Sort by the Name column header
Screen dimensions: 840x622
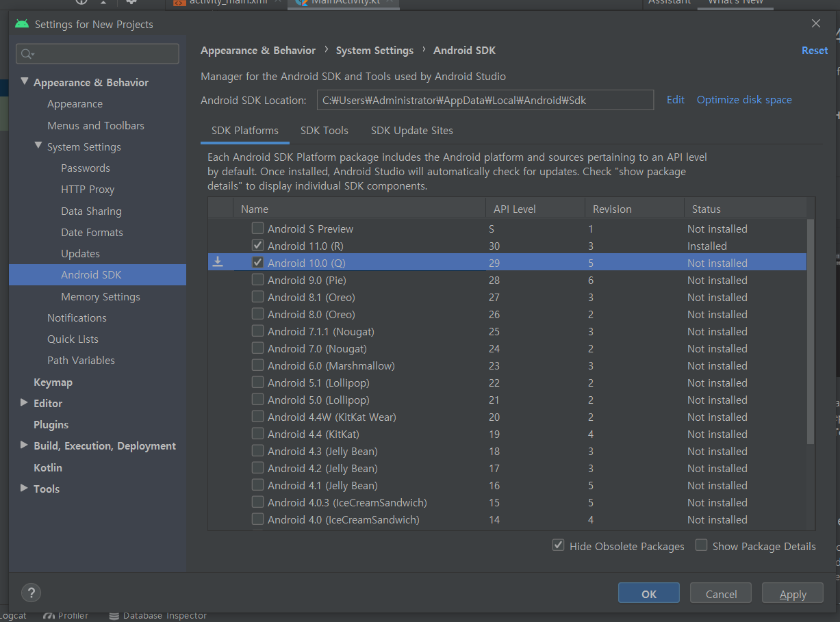359,209
